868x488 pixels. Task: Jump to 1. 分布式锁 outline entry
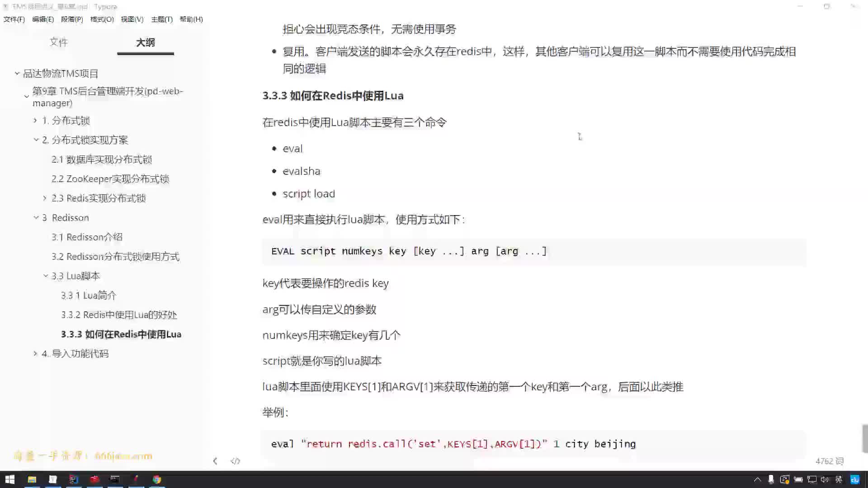click(x=66, y=121)
